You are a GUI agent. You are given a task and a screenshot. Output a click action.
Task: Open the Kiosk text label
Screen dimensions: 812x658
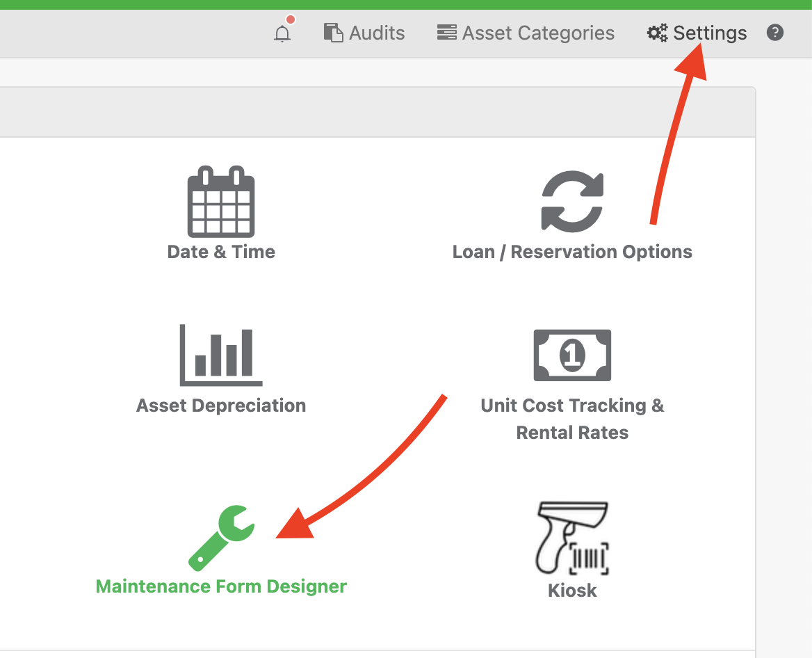572,591
